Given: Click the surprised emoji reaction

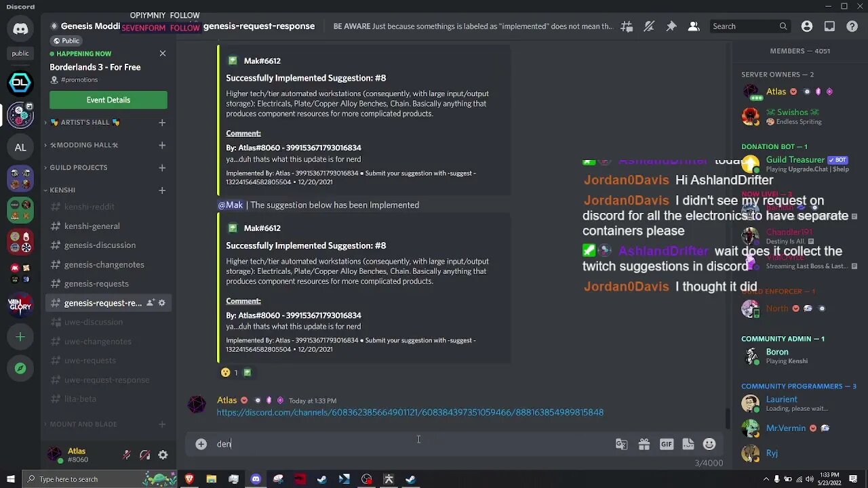Looking at the screenshot, I should [x=229, y=372].
